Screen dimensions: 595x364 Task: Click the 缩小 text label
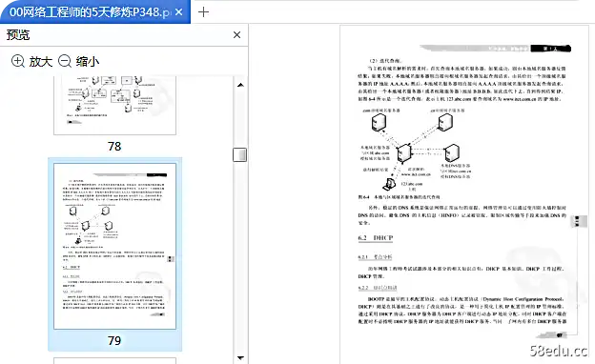[88, 61]
